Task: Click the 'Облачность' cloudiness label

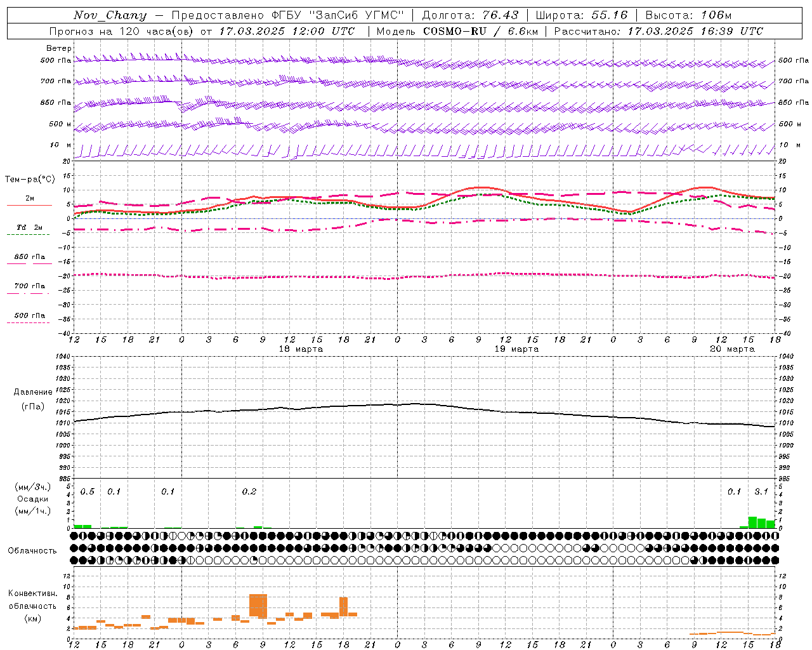Action: pyautogui.click(x=32, y=551)
